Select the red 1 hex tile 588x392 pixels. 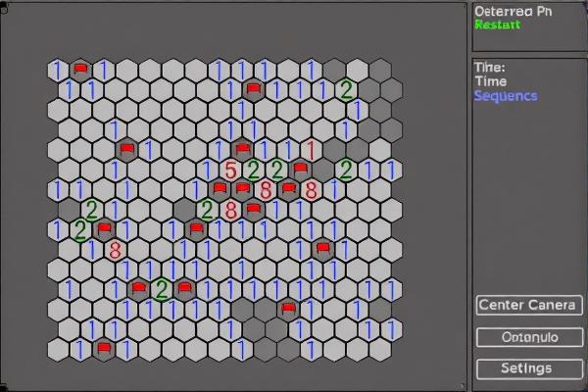coord(311,150)
